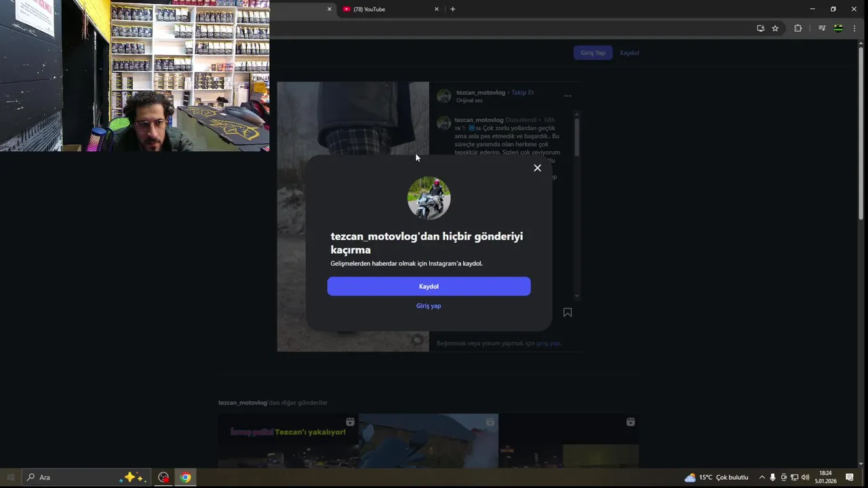This screenshot has height=488, width=868.
Task: Click the Ara taskbar search box
Action: (86, 477)
